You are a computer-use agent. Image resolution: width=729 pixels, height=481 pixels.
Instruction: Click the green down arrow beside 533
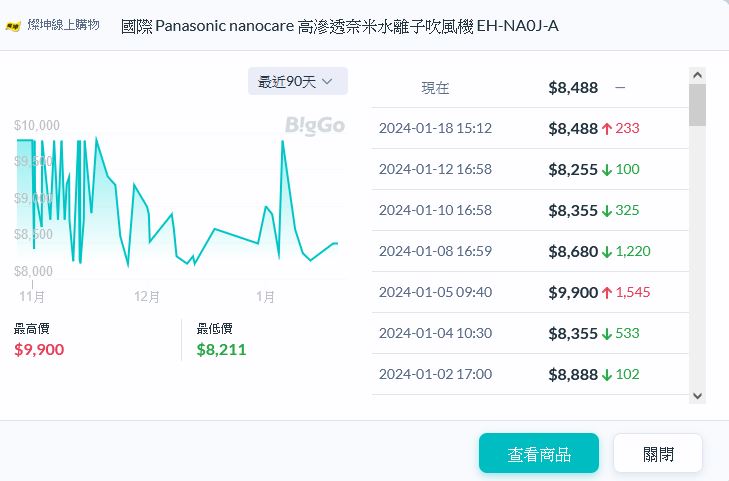tap(607, 333)
